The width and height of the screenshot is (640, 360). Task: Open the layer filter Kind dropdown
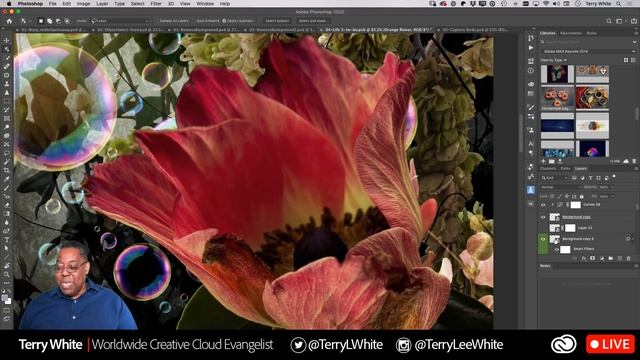(x=554, y=178)
